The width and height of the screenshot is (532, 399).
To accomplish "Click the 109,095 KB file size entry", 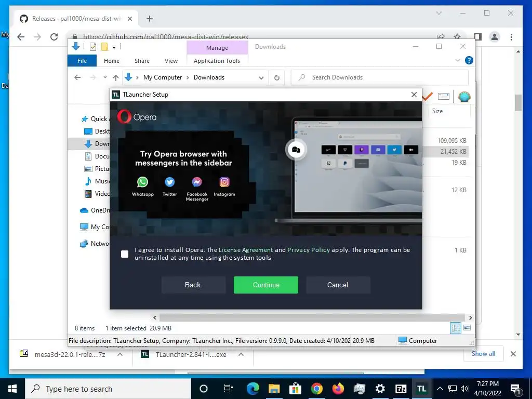I will [451, 140].
